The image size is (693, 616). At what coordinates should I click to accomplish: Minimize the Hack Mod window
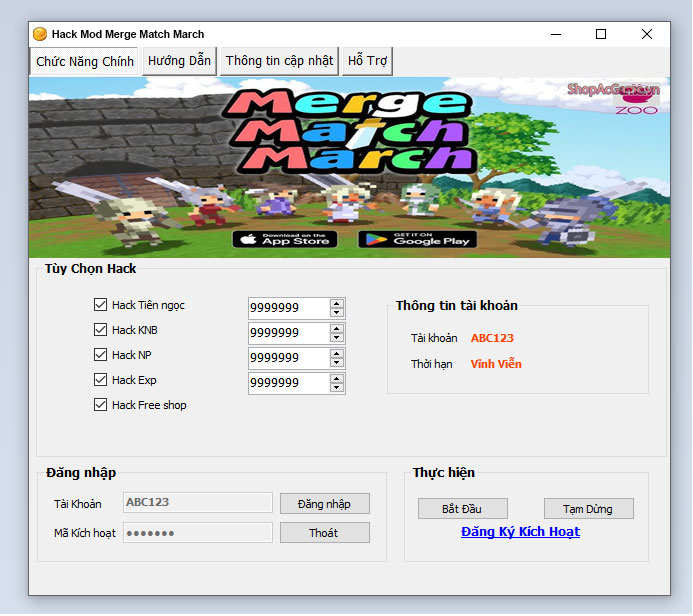[556, 34]
